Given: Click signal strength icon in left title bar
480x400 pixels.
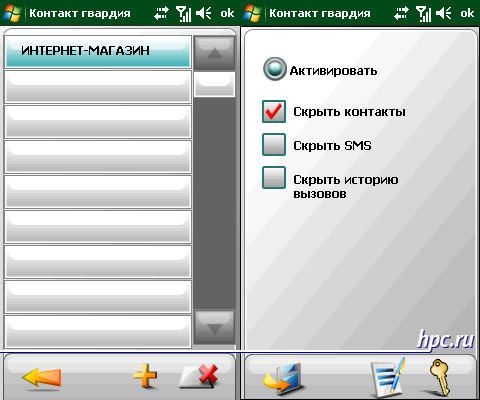Looking at the screenshot, I should point(184,14).
